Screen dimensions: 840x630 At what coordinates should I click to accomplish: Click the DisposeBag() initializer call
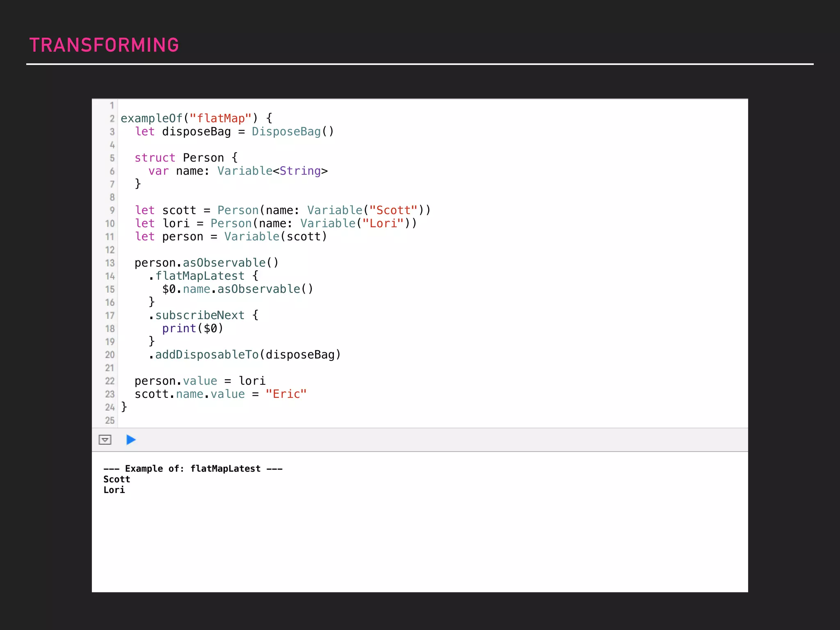click(x=292, y=132)
